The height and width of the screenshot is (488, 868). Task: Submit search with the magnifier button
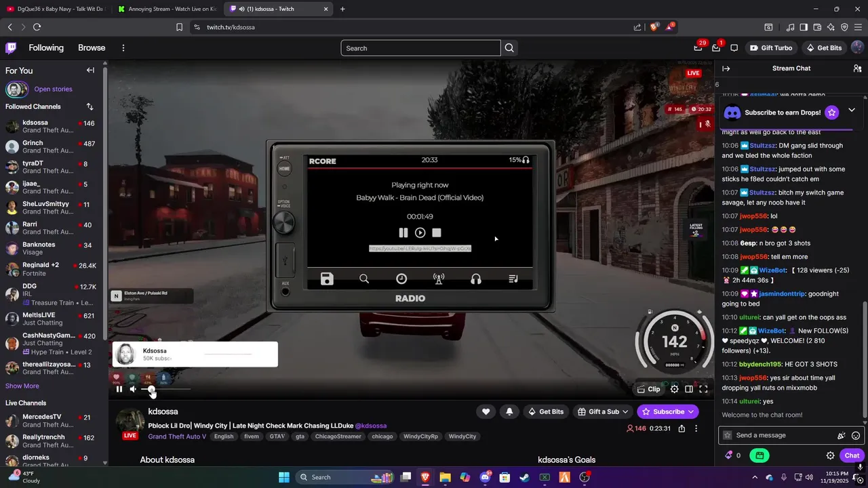[x=510, y=48]
